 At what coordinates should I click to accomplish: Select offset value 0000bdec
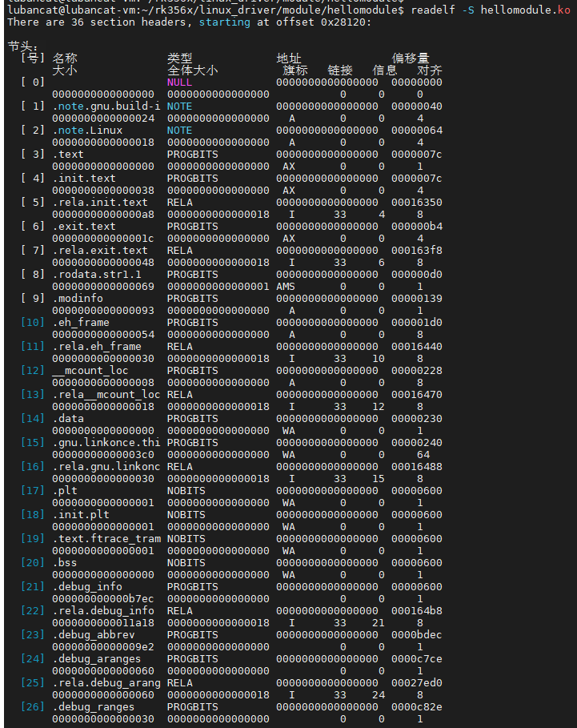pos(416,634)
